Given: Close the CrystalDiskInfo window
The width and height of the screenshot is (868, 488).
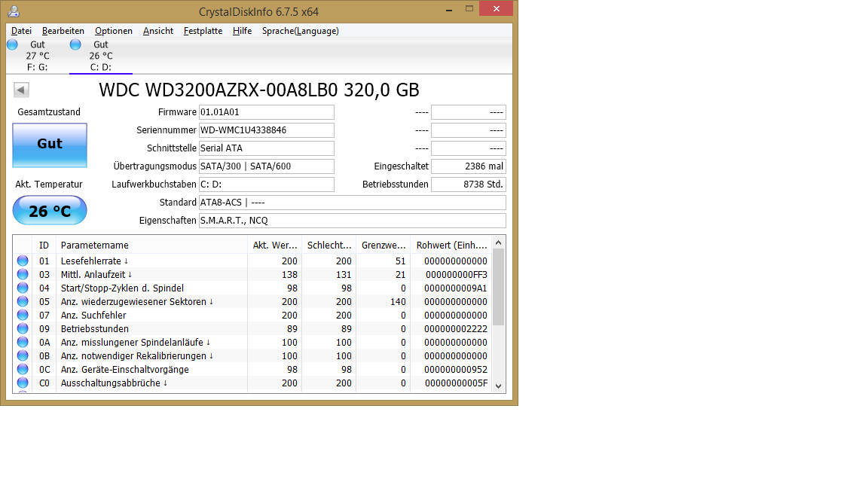Looking at the screenshot, I should [497, 8].
